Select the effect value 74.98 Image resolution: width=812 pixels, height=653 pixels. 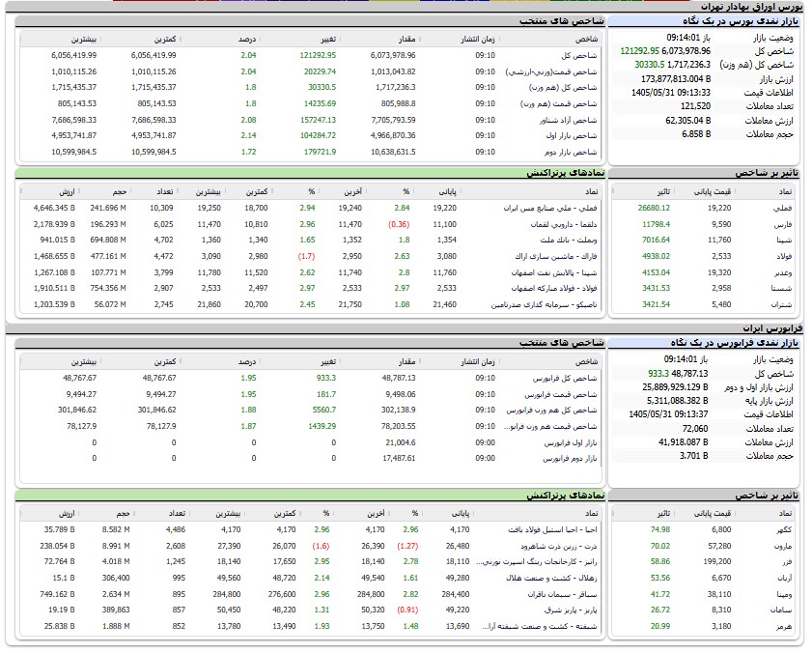pos(660,529)
